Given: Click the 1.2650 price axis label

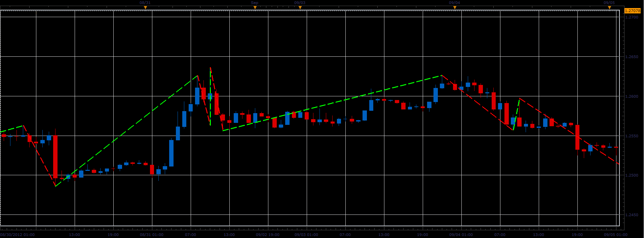Looking at the screenshot, I should point(632,57).
